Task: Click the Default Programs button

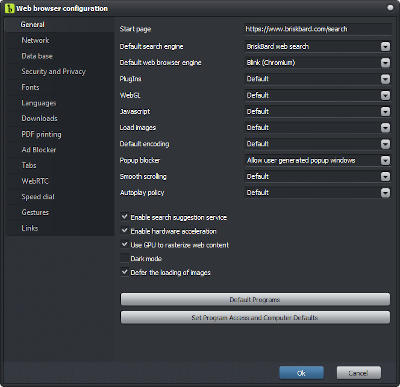Action: tap(255, 300)
